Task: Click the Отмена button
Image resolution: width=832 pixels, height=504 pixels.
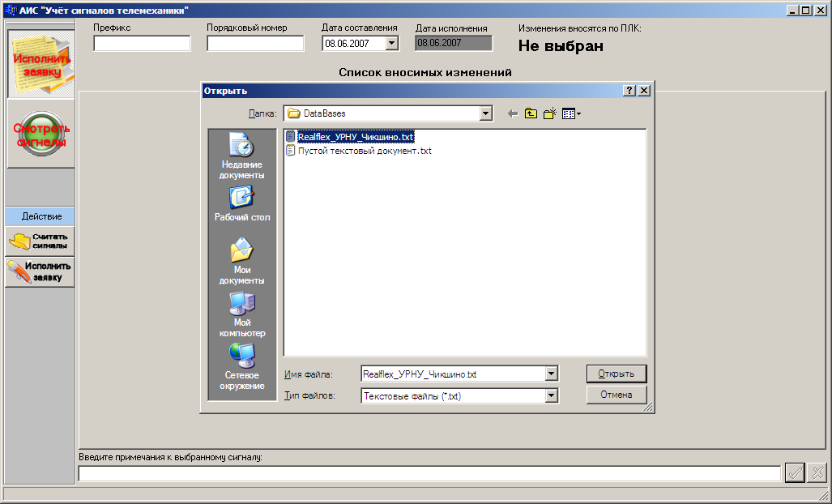Action: [616, 395]
